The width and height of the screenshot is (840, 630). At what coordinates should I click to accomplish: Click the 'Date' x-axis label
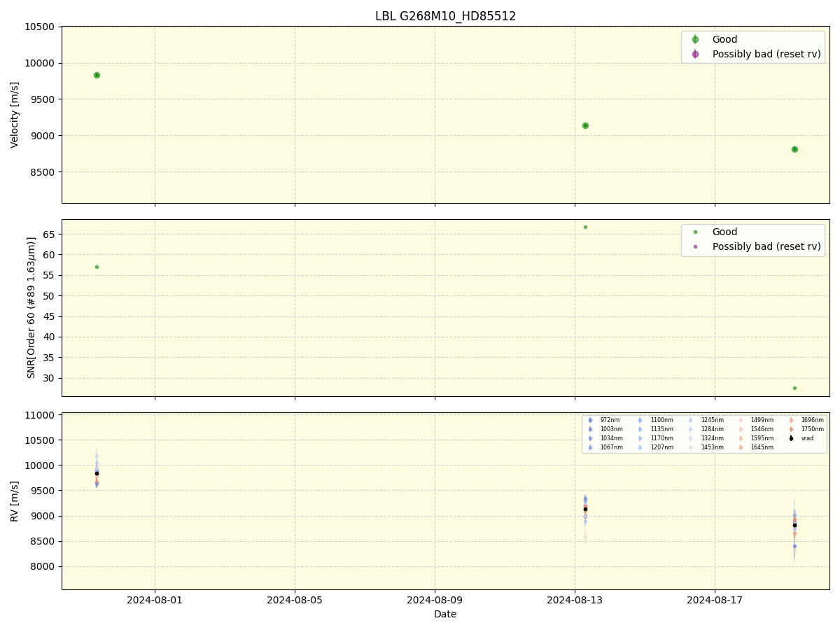[x=445, y=614]
